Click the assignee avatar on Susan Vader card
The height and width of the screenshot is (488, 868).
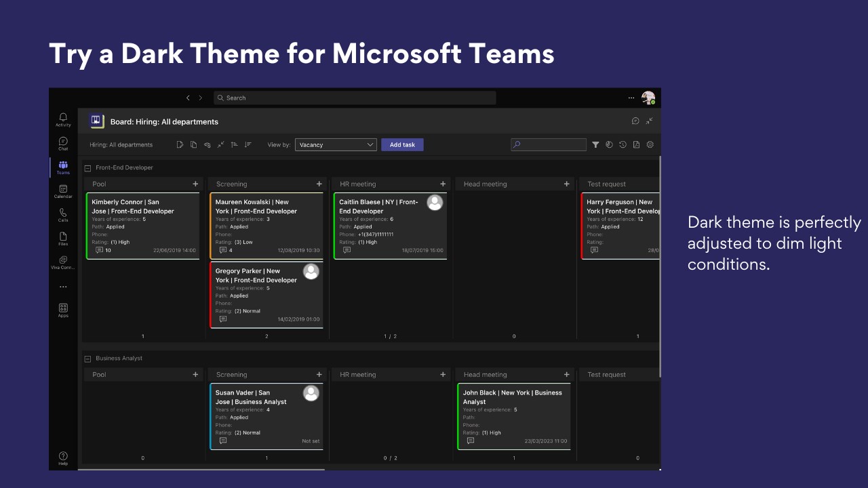click(x=311, y=393)
